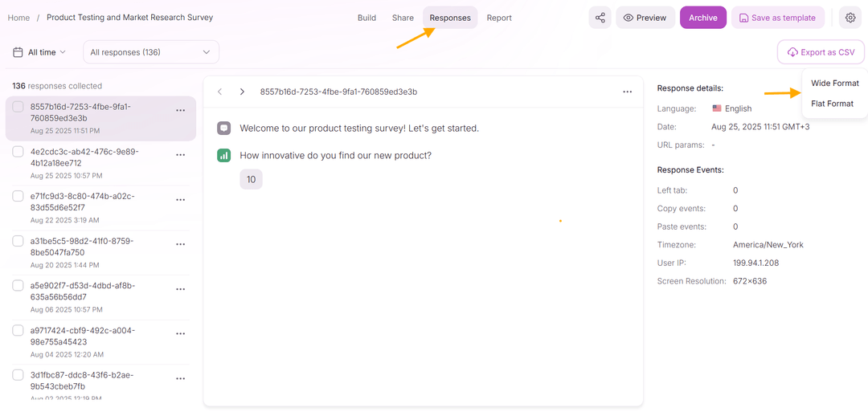This screenshot has height=412, width=868.
Task: Click the Archive button
Action: (702, 18)
